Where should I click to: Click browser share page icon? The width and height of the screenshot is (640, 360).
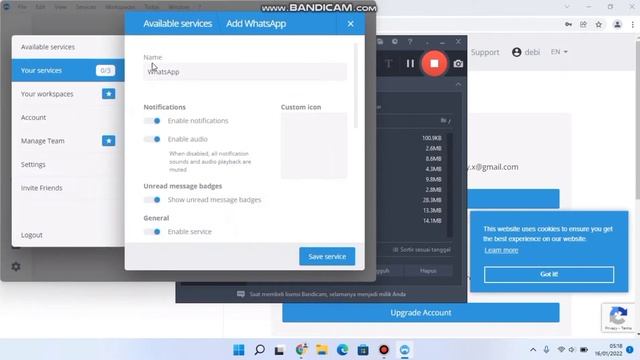point(583,24)
